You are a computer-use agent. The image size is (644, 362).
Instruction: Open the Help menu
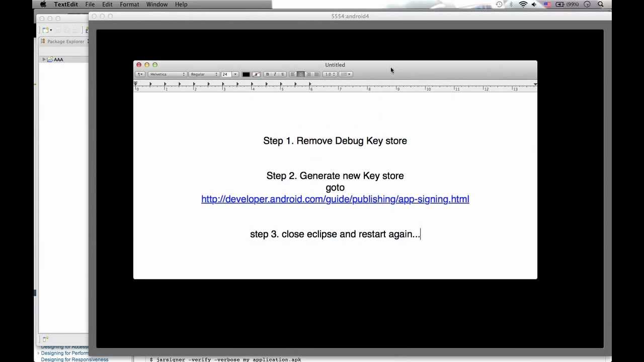(181, 5)
